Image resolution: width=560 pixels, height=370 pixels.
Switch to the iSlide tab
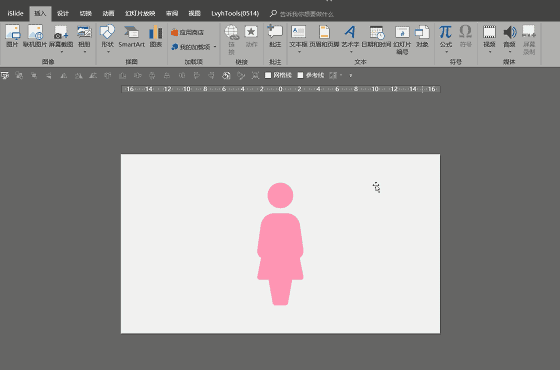point(15,14)
